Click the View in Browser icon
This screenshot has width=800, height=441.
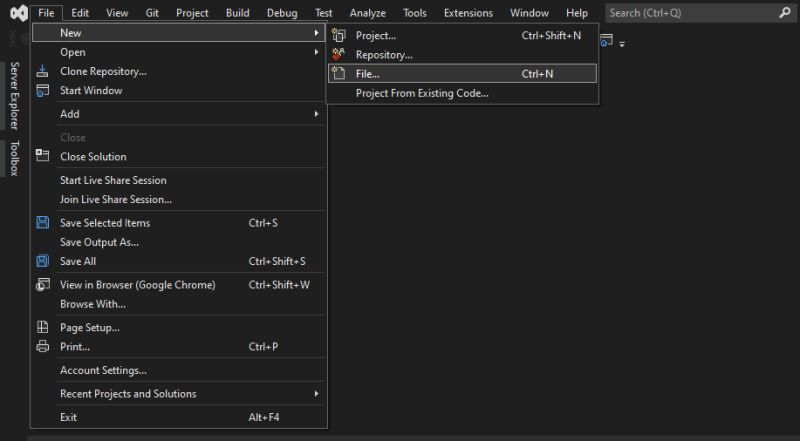point(43,284)
